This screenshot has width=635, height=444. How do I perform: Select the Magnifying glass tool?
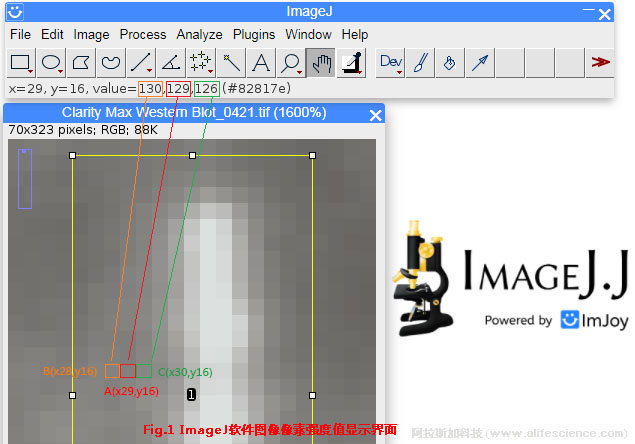[291, 63]
